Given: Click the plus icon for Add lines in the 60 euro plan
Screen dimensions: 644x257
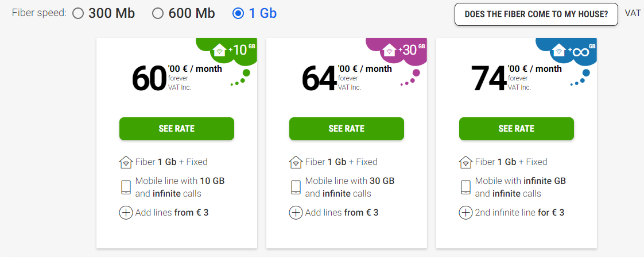Looking at the screenshot, I should tap(126, 213).
